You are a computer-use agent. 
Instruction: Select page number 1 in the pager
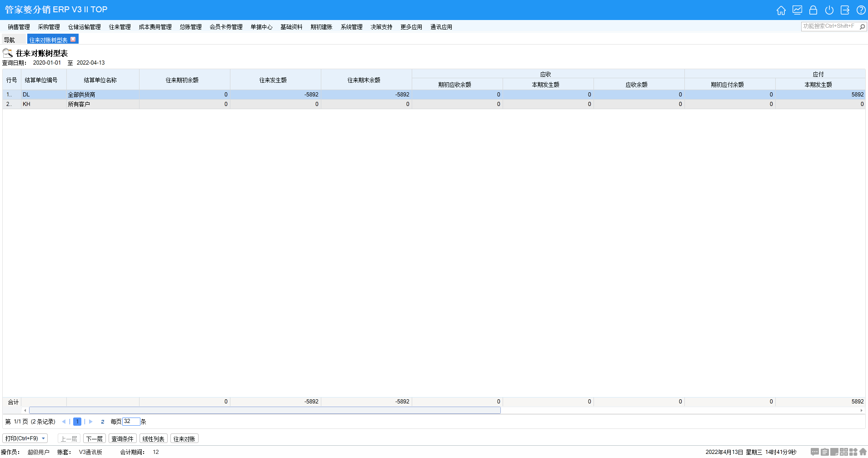pos(77,422)
